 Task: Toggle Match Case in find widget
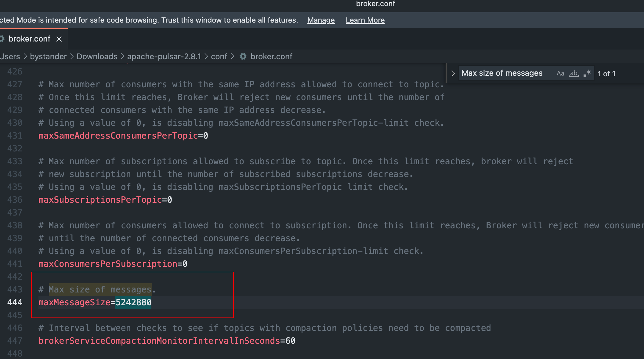click(x=560, y=73)
